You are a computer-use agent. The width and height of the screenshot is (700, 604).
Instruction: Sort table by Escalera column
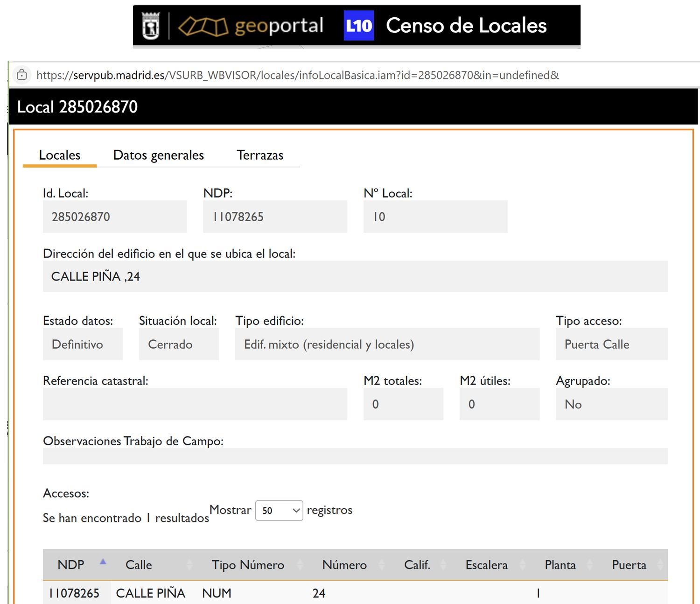click(x=491, y=565)
